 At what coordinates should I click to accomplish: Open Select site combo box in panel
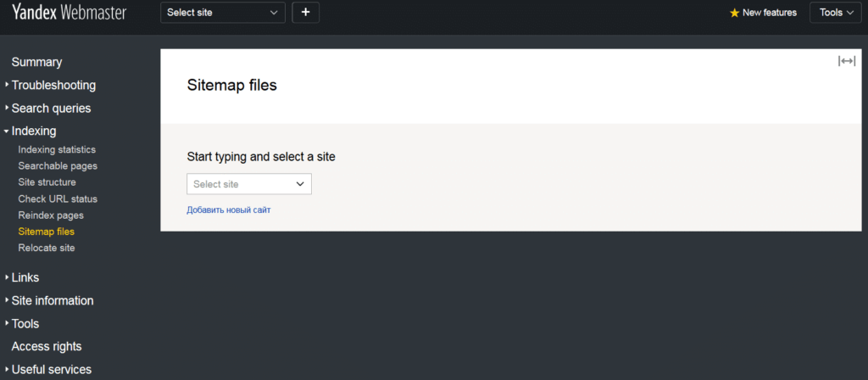(249, 184)
